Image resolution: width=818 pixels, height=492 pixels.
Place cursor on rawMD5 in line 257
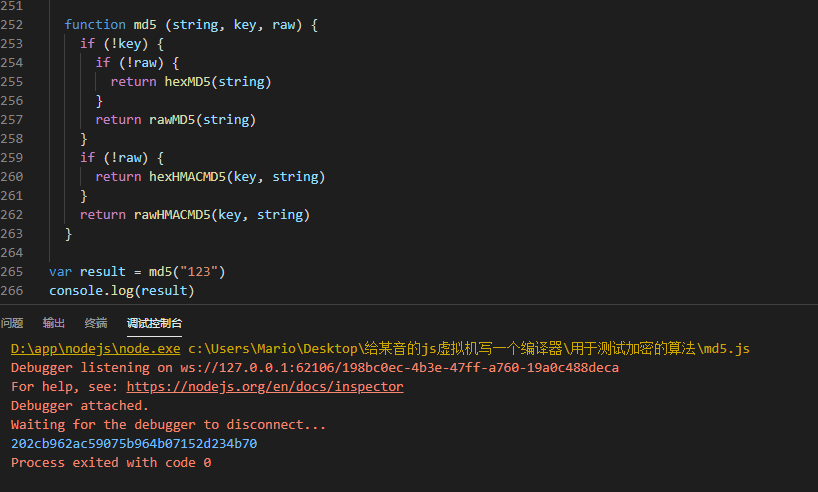tap(172, 120)
